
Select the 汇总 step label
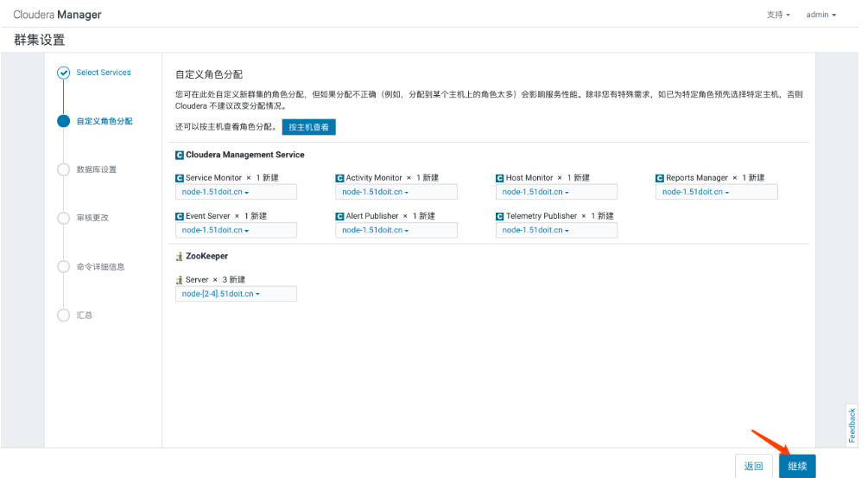pos(85,315)
